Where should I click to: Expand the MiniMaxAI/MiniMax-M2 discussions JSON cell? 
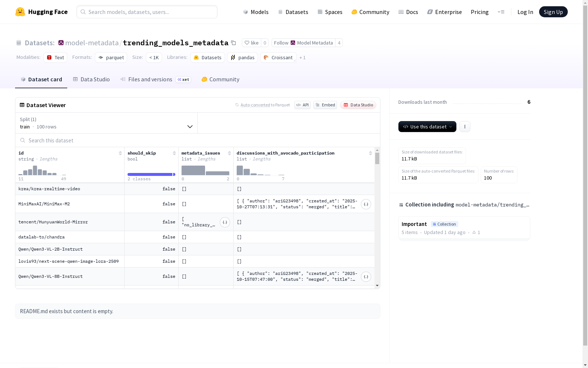coord(366,204)
